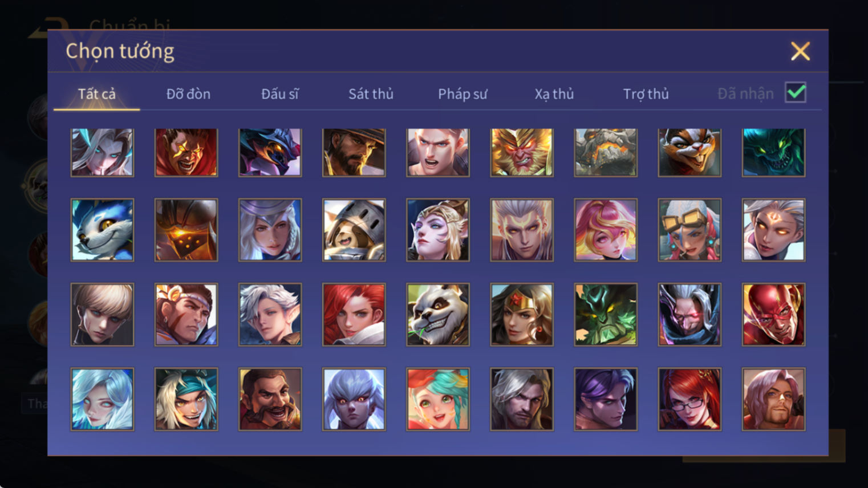
Task: Select the stone golem hero portrait
Action: (606, 152)
